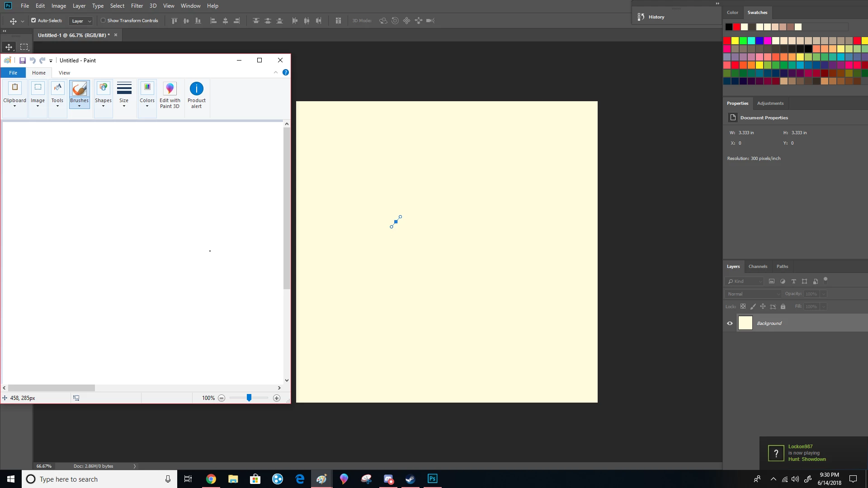Select the Photoshop Move tool
This screenshot has width=868, height=488.
coord(9,47)
